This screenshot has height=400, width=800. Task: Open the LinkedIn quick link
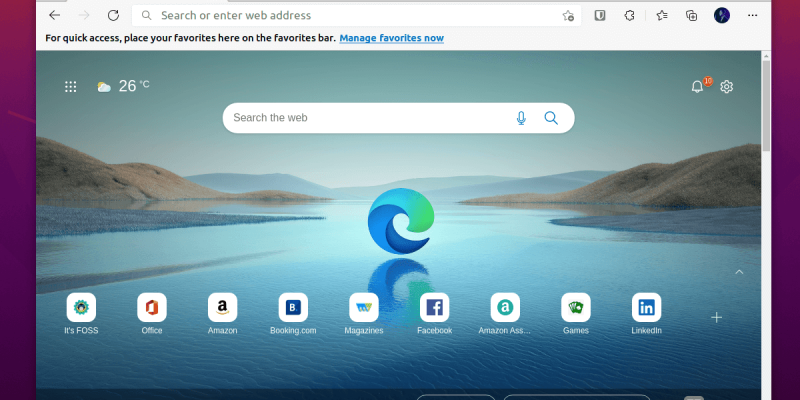[x=646, y=313]
